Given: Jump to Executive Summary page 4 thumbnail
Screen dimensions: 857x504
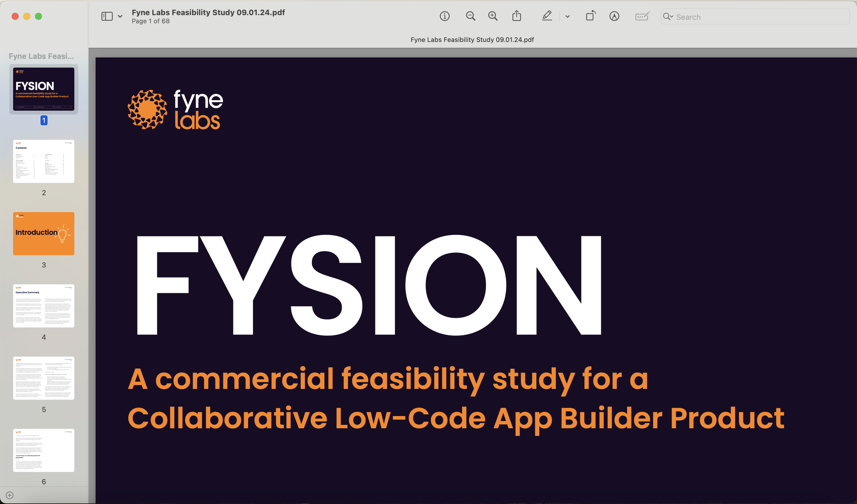Looking at the screenshot, I should [44, 306].
